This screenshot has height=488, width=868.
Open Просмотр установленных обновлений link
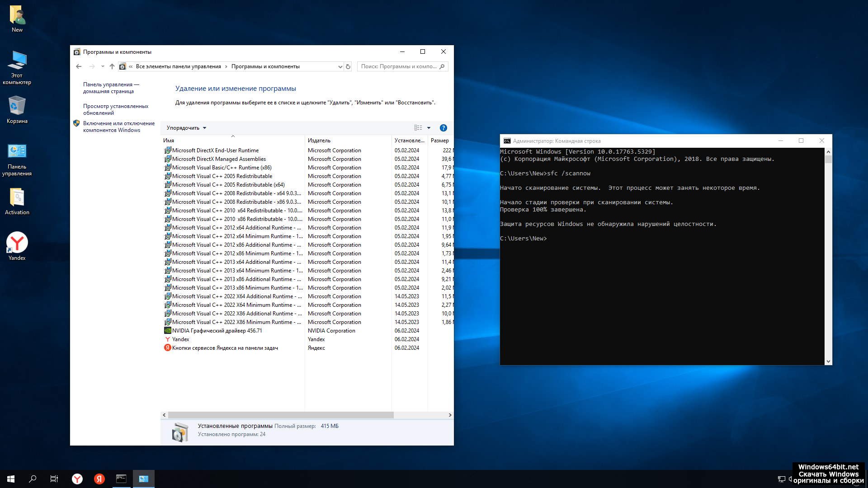(116, 109)
